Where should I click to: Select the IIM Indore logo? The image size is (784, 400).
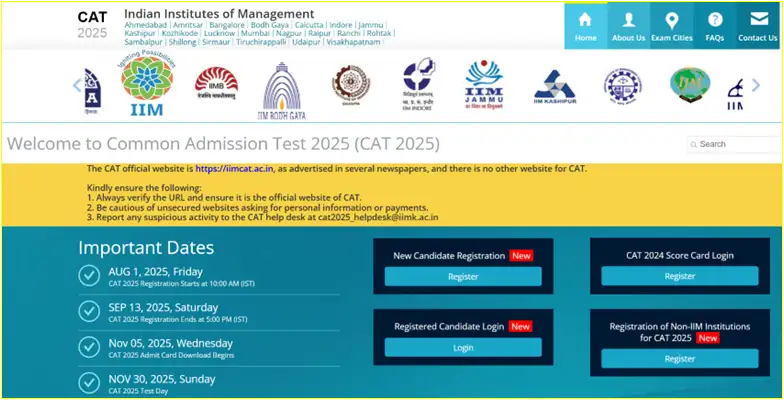(418, 84)
